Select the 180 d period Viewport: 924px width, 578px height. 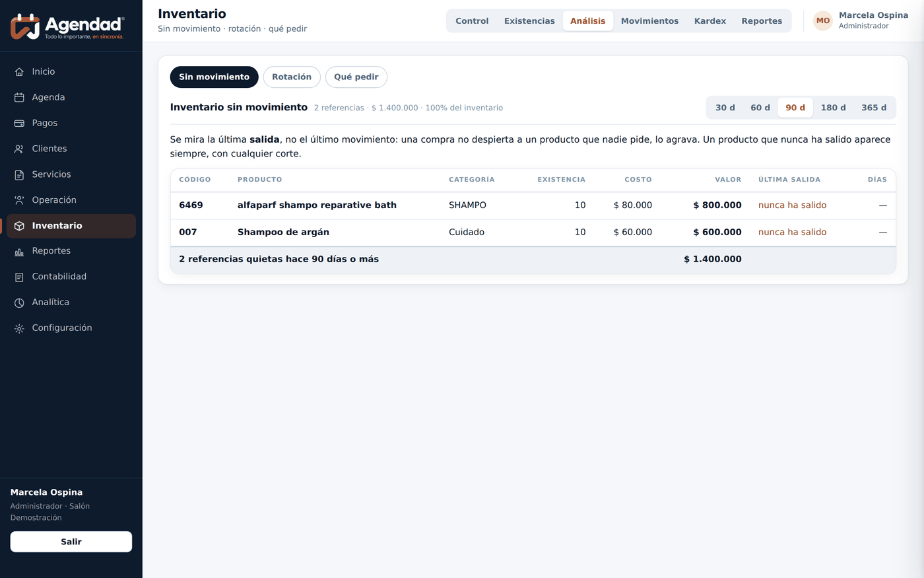(833, 108)
